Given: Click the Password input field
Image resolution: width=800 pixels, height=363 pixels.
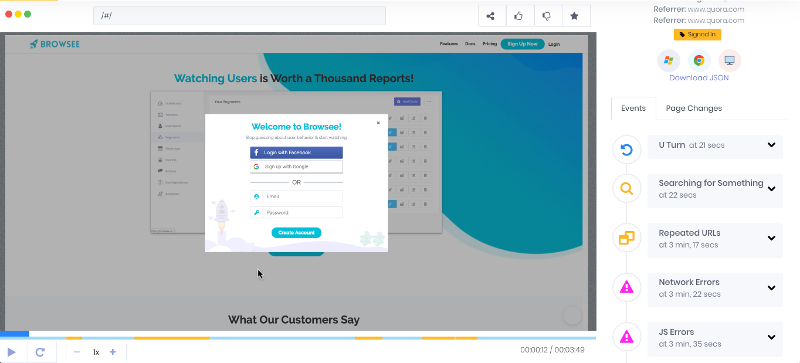Looking at the screenshot, I should (x=296, y=212).
